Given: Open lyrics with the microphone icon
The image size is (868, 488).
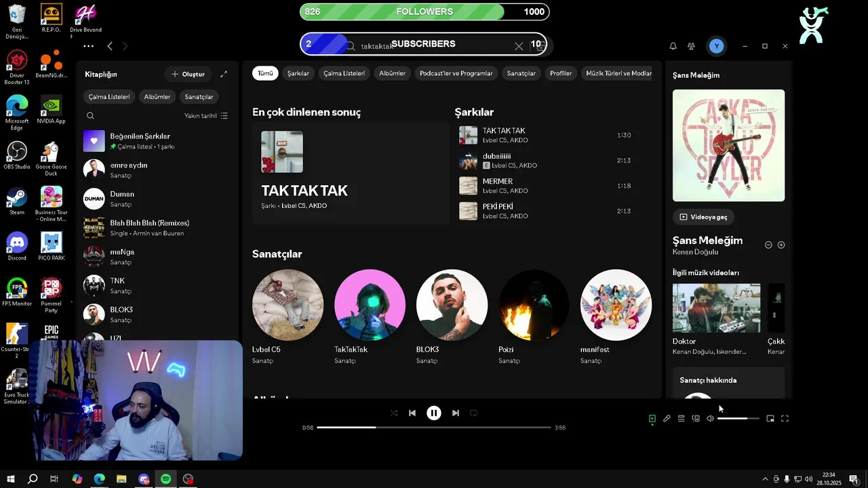Looking at the screenshot, I should coord(667,419).
